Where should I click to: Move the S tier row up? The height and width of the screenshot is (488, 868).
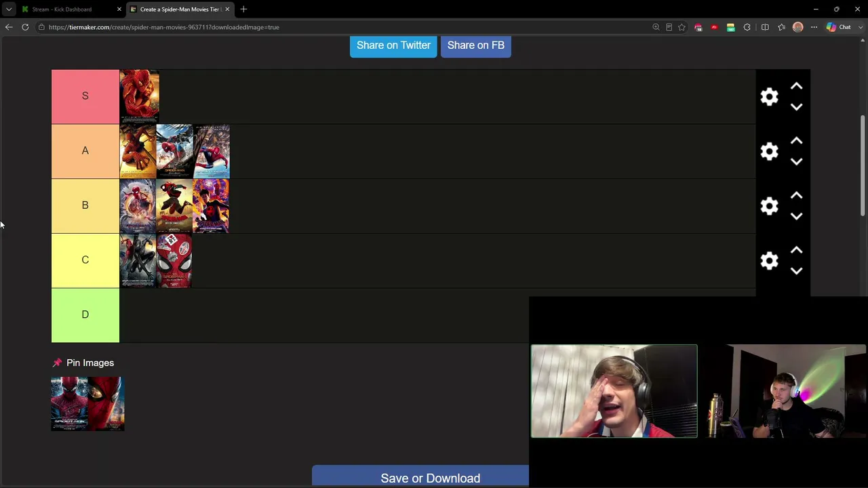[x=796, y=86]
